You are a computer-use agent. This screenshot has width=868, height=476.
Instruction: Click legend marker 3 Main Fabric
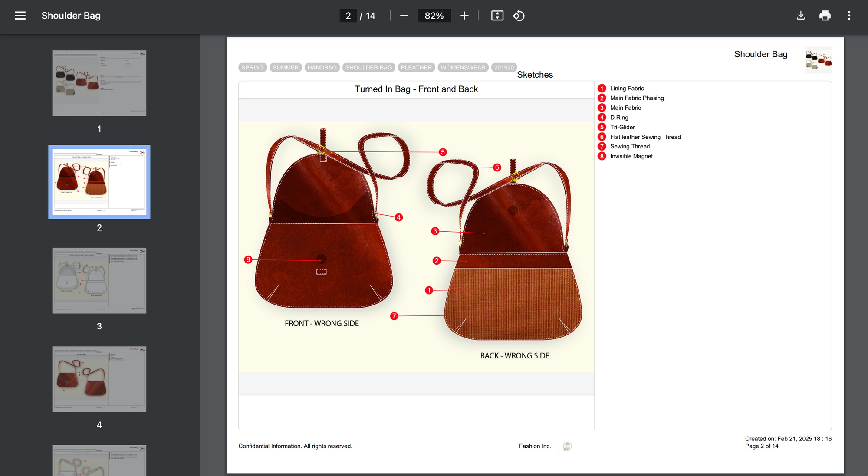pyautogui.click(x=602, y=108)
